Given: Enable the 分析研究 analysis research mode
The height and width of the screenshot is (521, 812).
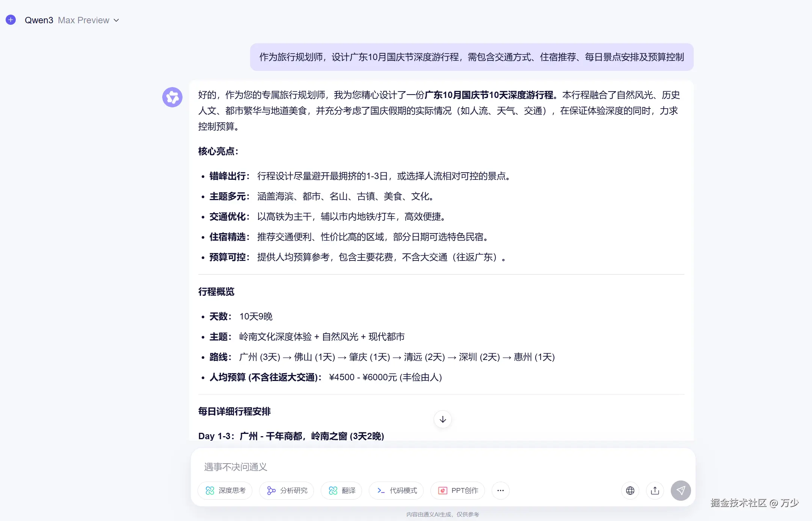Looking at the screenshot, I should point(287,490).
